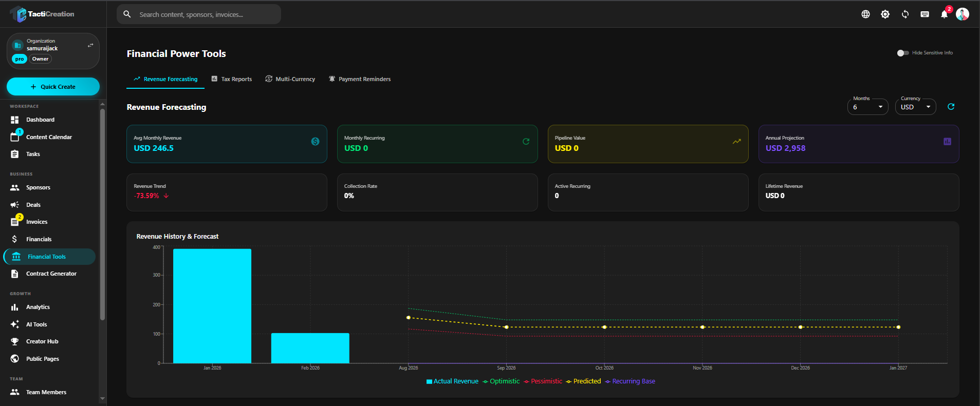This screenshot has width=980, height=406.
Task: Click the AI Tools sparkle icon
Action: point(15,324)
